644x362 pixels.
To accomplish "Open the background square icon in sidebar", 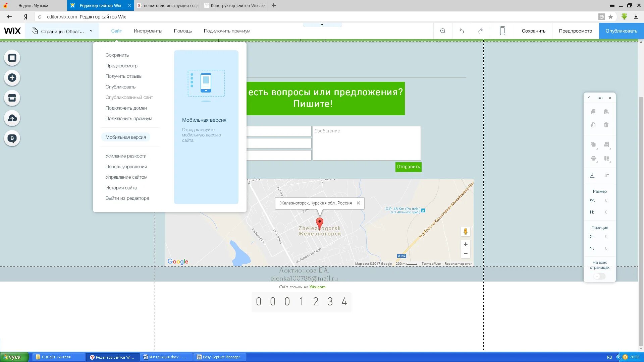I will 12,58.
